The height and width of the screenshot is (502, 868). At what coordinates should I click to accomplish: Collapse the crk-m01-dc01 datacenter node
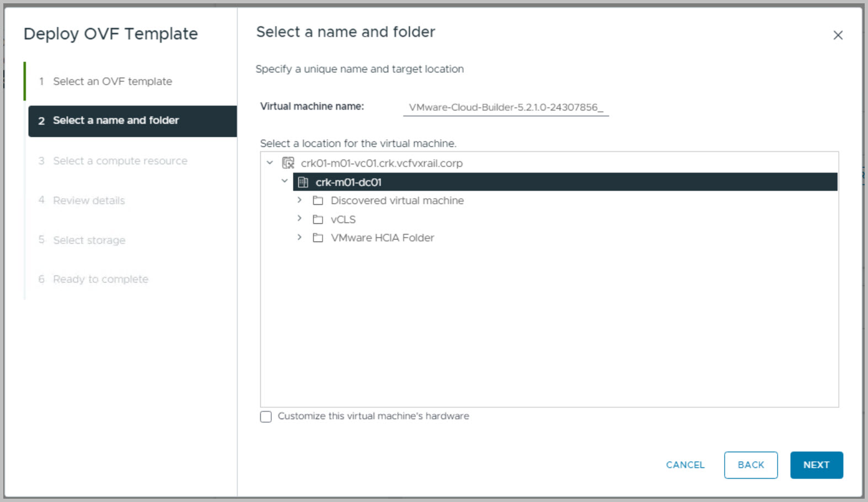click(x=285, y=181)
